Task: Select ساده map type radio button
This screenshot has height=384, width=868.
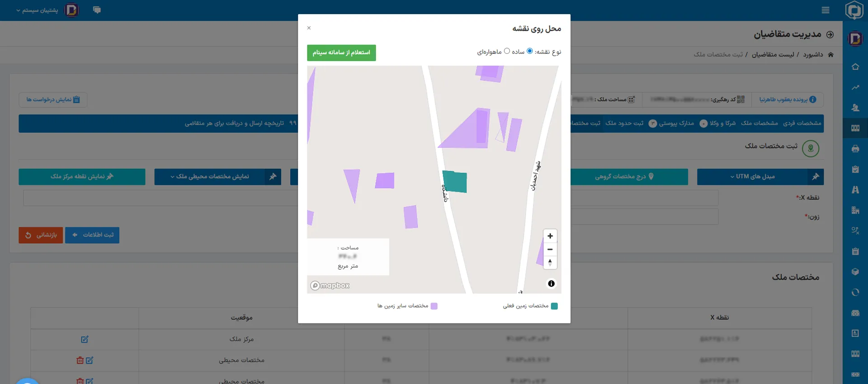Action: 530,51
